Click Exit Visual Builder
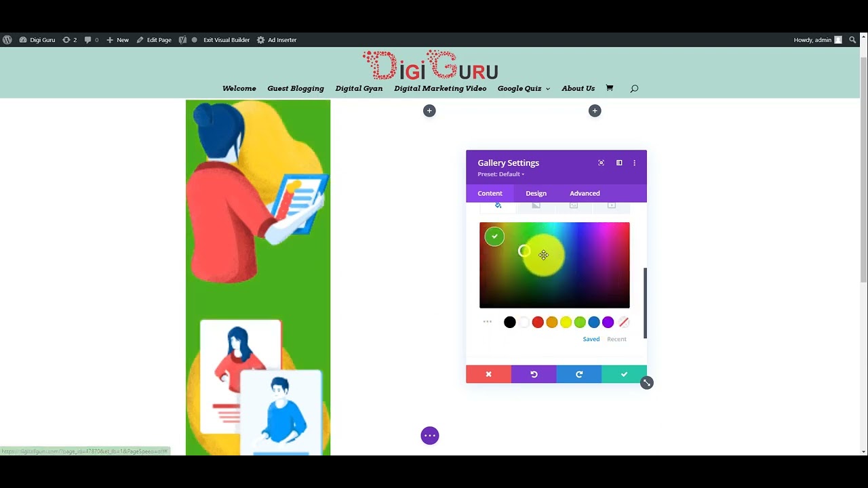The height and width of the screenshot is (488, 868). (226, 40)
